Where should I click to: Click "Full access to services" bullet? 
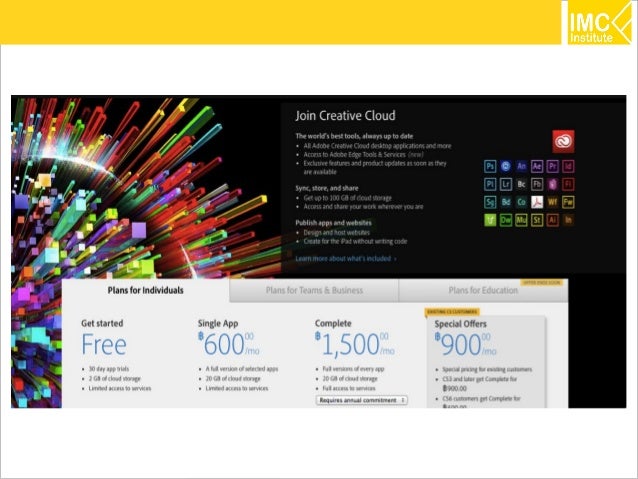pos(349,388)
